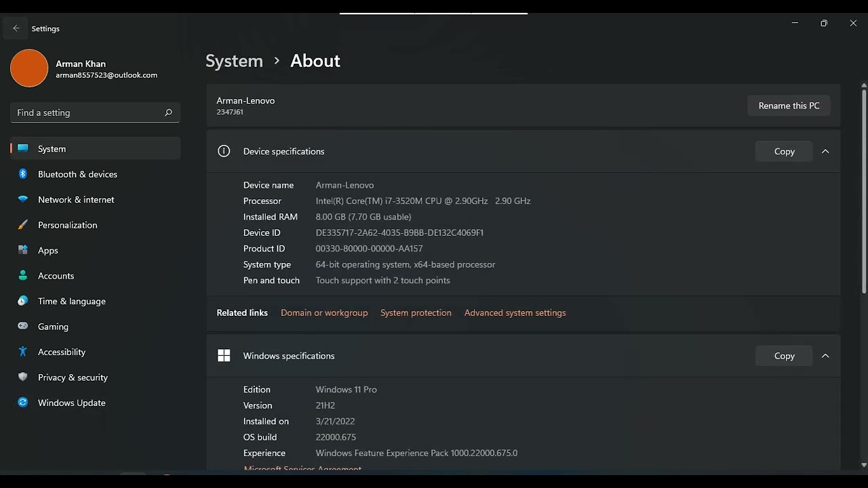
Task: Copy the Device specifications
Action: pos(784,151)
